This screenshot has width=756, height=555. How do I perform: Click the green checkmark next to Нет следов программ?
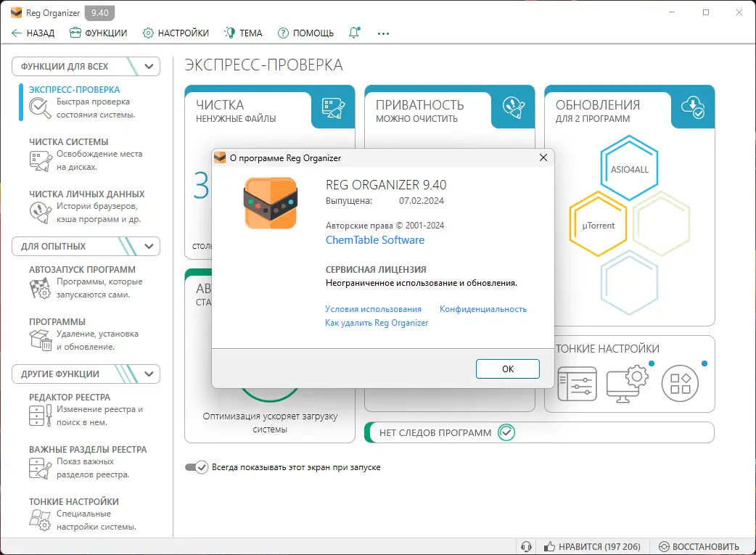(x=506, y=432)
